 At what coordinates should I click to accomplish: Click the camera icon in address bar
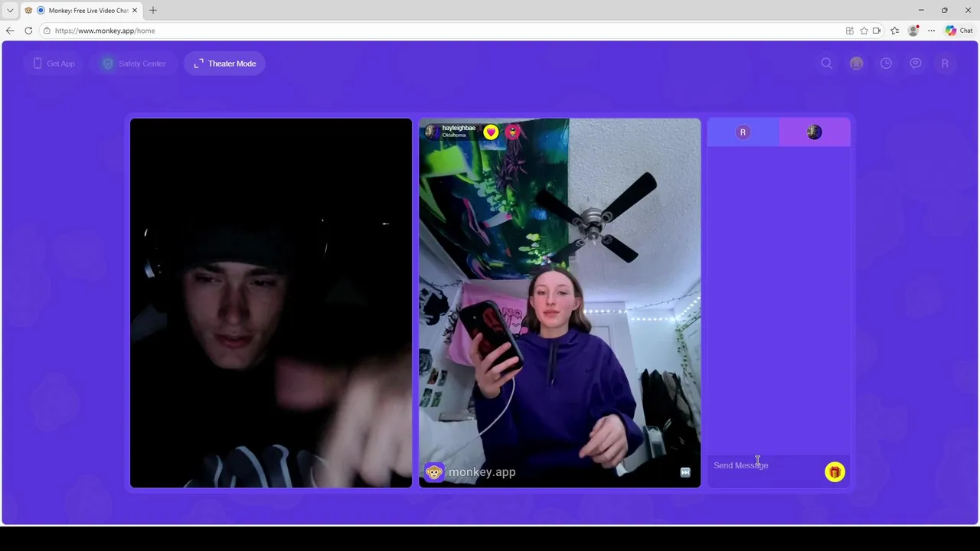coord(877,31)
